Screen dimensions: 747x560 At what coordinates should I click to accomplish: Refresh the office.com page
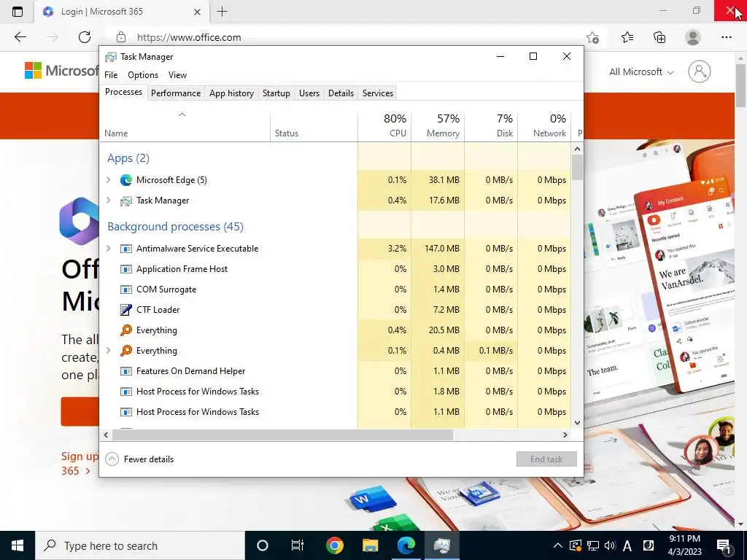coord(85,37)
